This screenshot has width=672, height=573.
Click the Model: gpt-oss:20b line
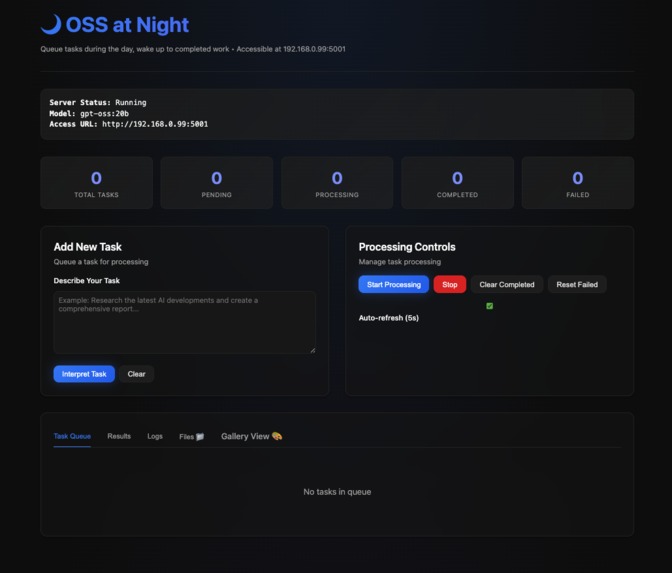point(89,114)
